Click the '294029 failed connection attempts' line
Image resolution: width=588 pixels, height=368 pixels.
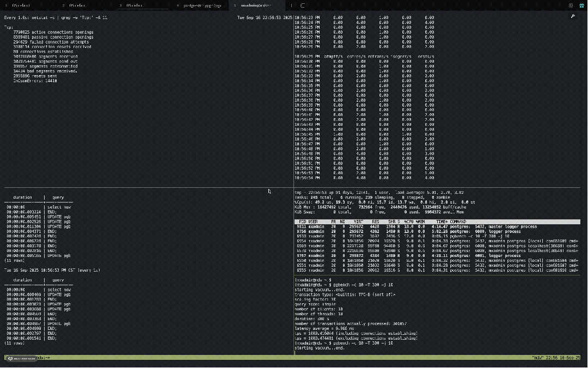click(51, 42)
